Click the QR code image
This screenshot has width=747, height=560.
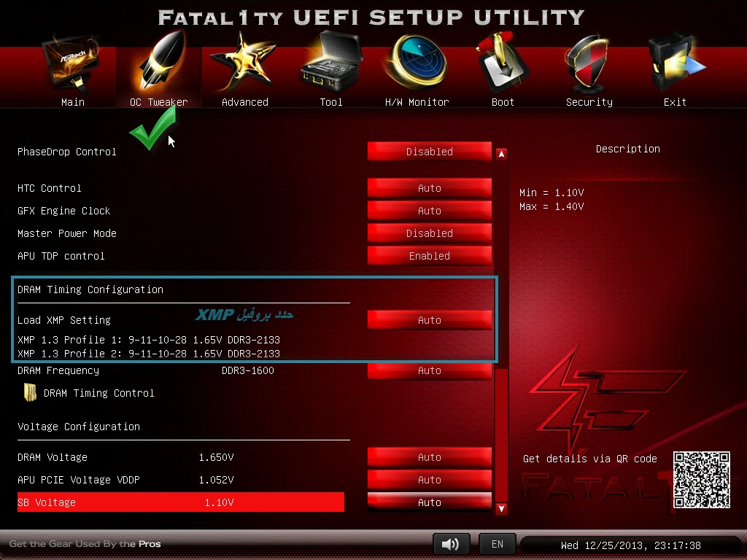click(701, 480)
